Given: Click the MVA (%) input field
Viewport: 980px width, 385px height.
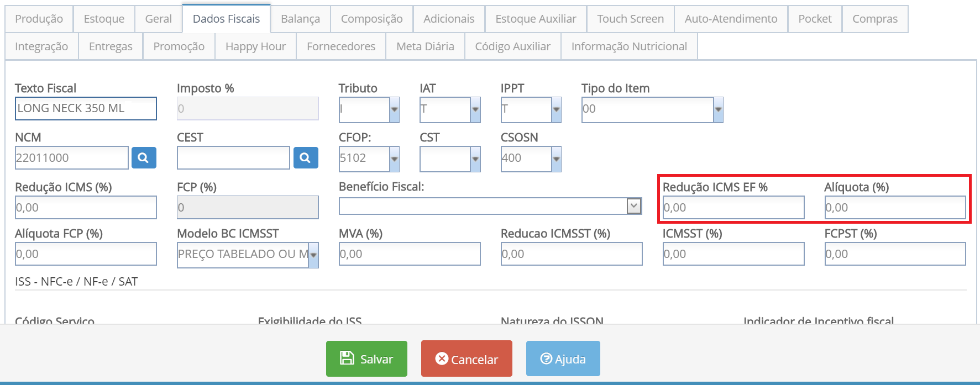Looking at the screenshot, I should pos(410,254).
